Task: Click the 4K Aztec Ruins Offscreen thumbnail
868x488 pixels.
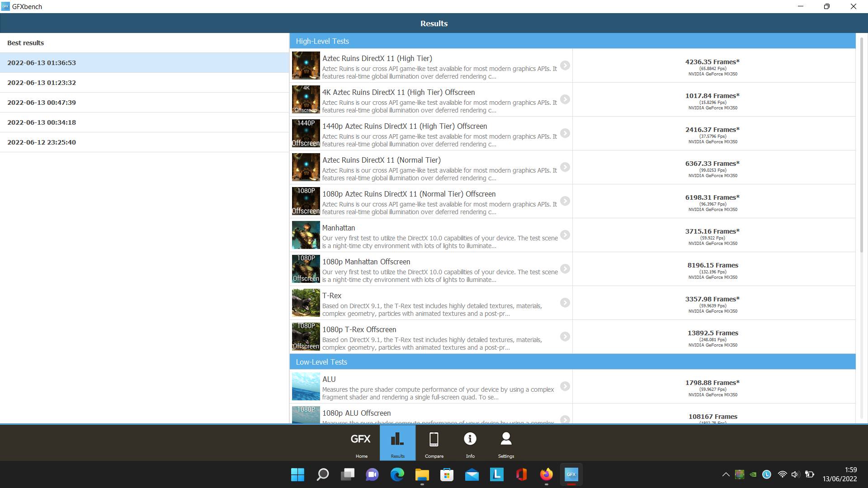Action: point(306,99)
